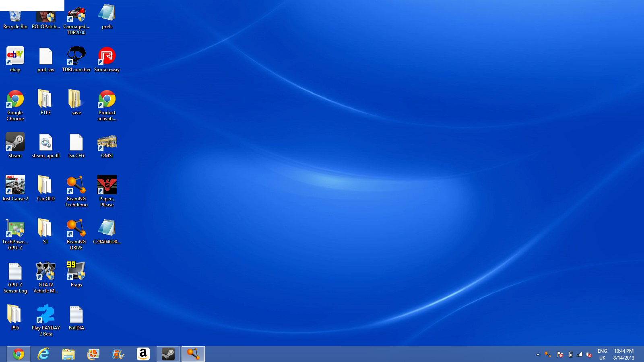Open the Car.OLD folder

(46, 188)
